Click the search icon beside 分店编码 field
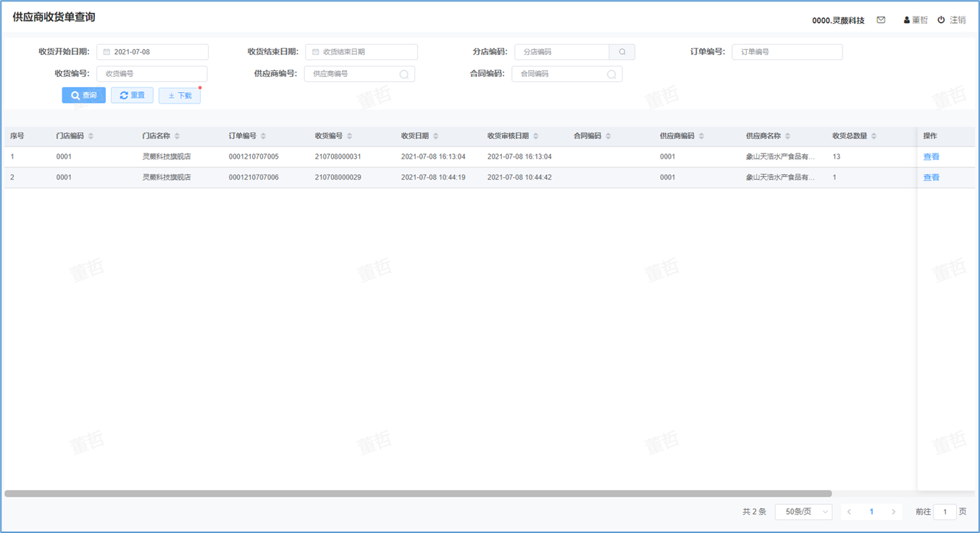Screen dimensions: 980x533 pos(622,52)
